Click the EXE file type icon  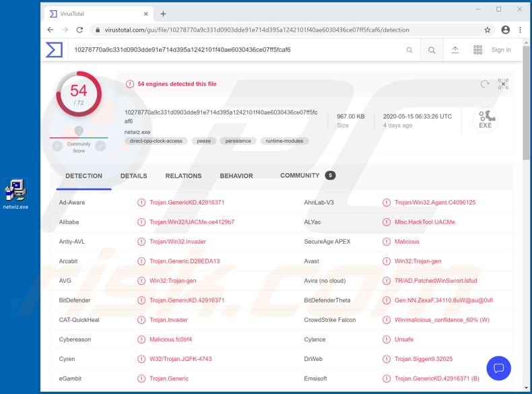coord(485,119)
